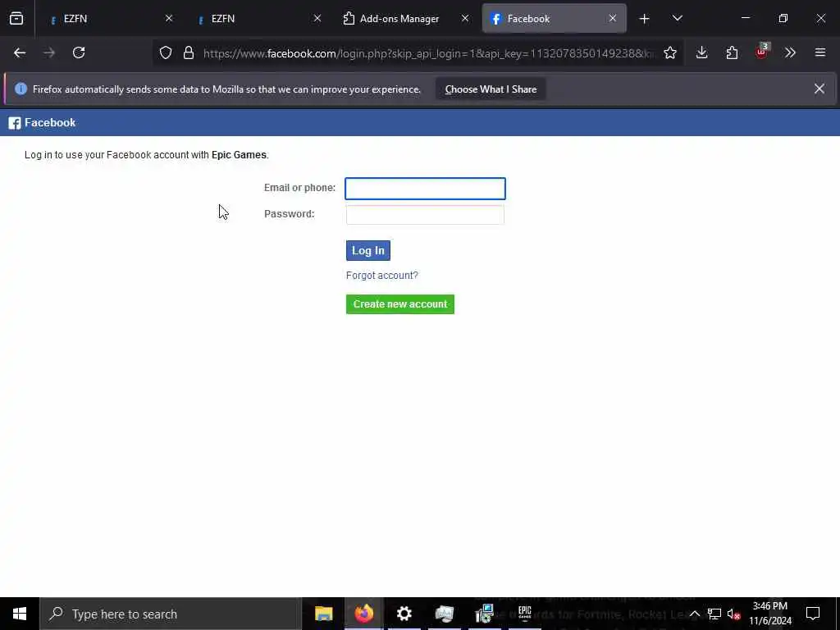Close the Add-ons Manager tab
The width and height of the screenshot is (840, 630).
465,18
